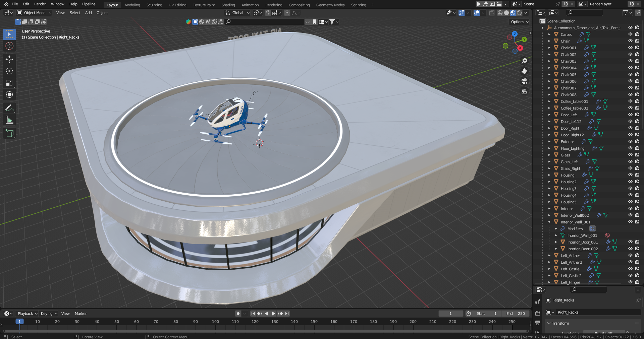Image resolution: width=644 pixels, height=339 pixels.
Task: Switch perspective/orthographic grid gizmo
Action: (x=524, y=91)
